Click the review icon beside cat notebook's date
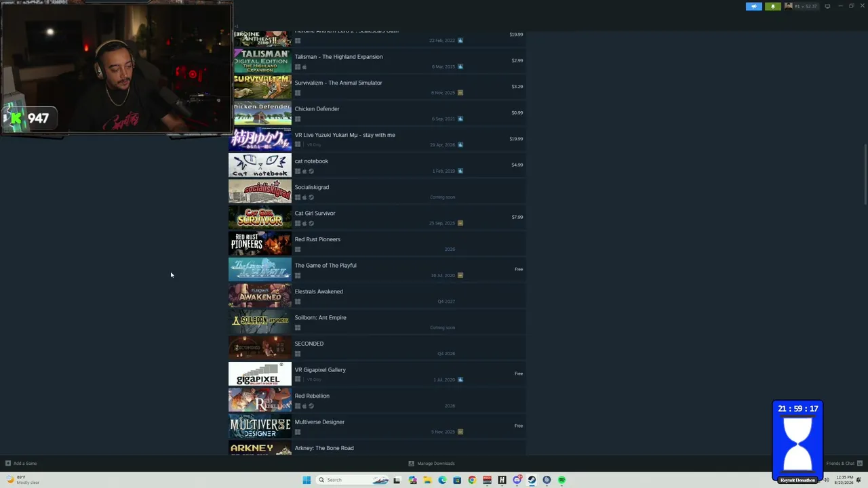This screenshot has width=868, height=488. click(460, 171)
